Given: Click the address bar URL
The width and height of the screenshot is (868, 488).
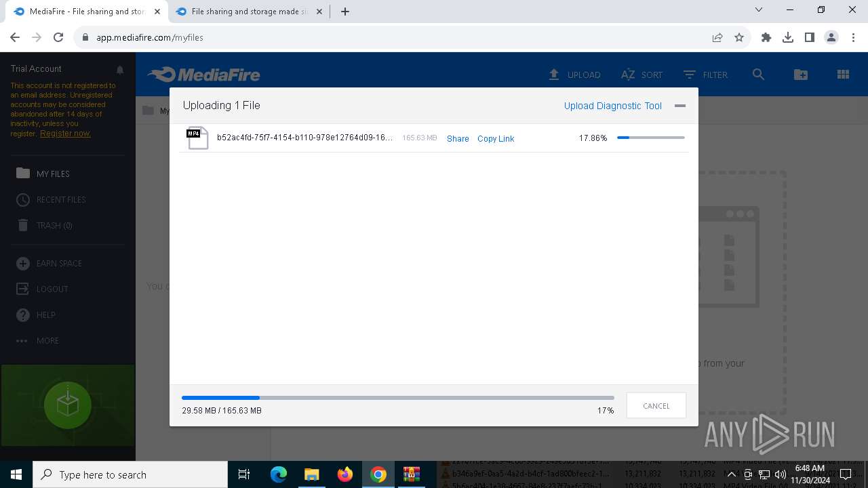Looking at the screenshot, I should tap(150, 37).
